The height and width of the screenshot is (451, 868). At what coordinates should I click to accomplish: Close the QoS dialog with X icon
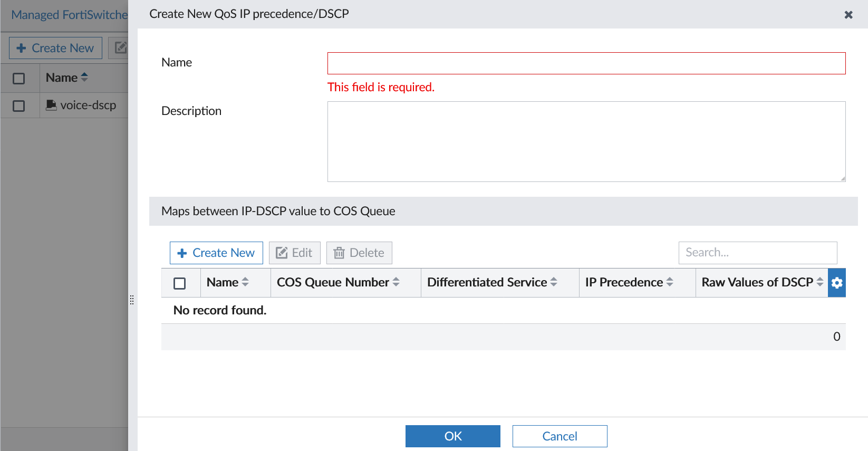click(848, 15)
